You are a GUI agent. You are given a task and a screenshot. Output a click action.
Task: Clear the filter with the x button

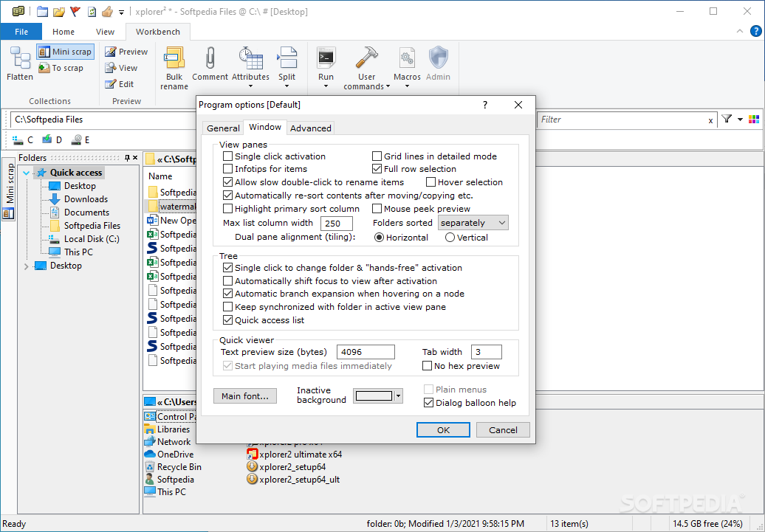pos(710,120)
